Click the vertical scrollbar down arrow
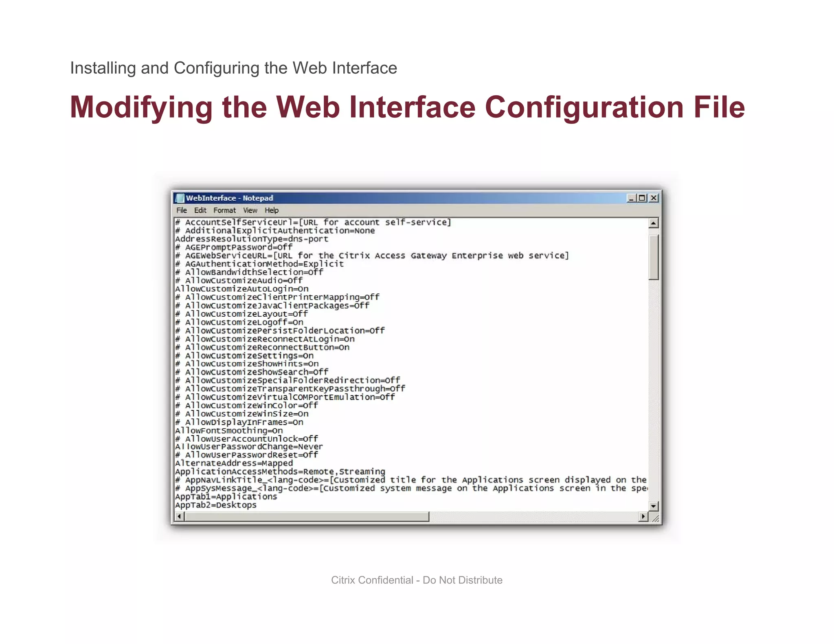Image resolution: width=834 pixels, height=644 pixels. coord(653,506)
